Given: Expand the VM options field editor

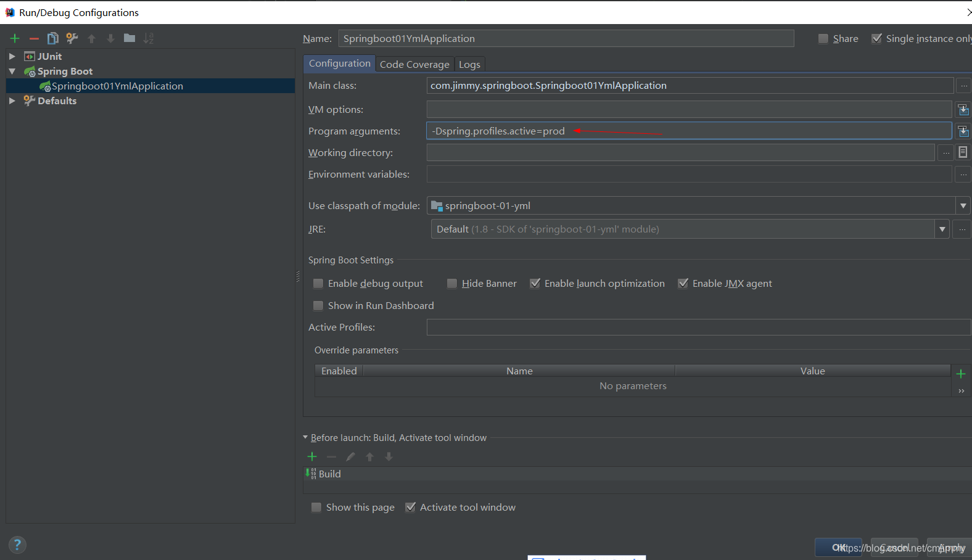Looking at the screenshot, I should pos(963,110).
